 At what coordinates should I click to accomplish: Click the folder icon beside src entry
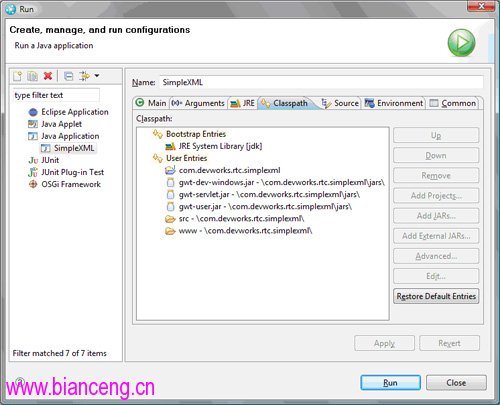(170, 219)
